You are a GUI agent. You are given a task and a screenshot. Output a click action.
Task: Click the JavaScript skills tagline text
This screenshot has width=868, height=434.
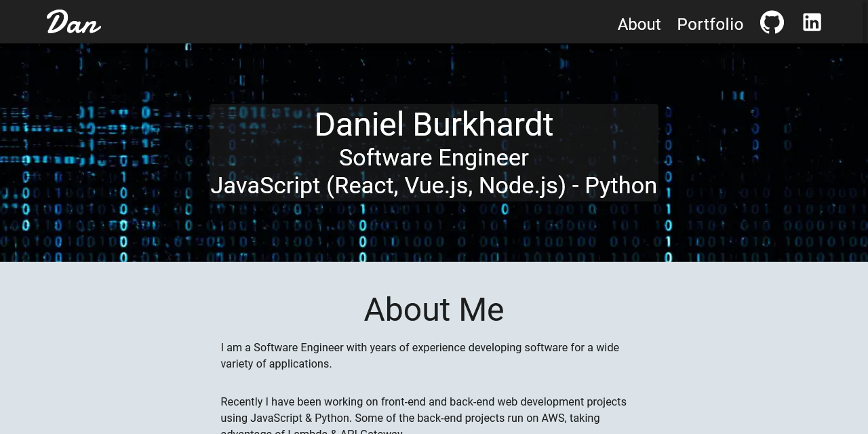click(x=434, y=185)
